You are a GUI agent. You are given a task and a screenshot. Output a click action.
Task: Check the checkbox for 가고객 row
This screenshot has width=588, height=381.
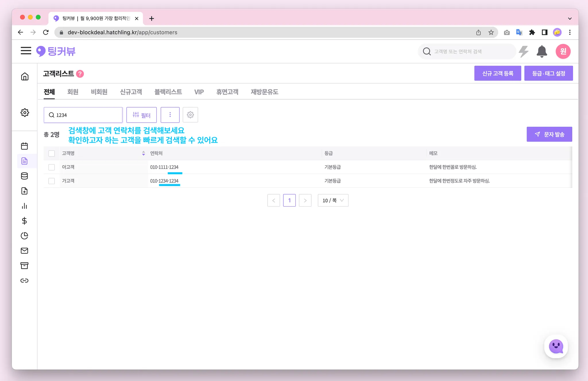click(52, 181)
